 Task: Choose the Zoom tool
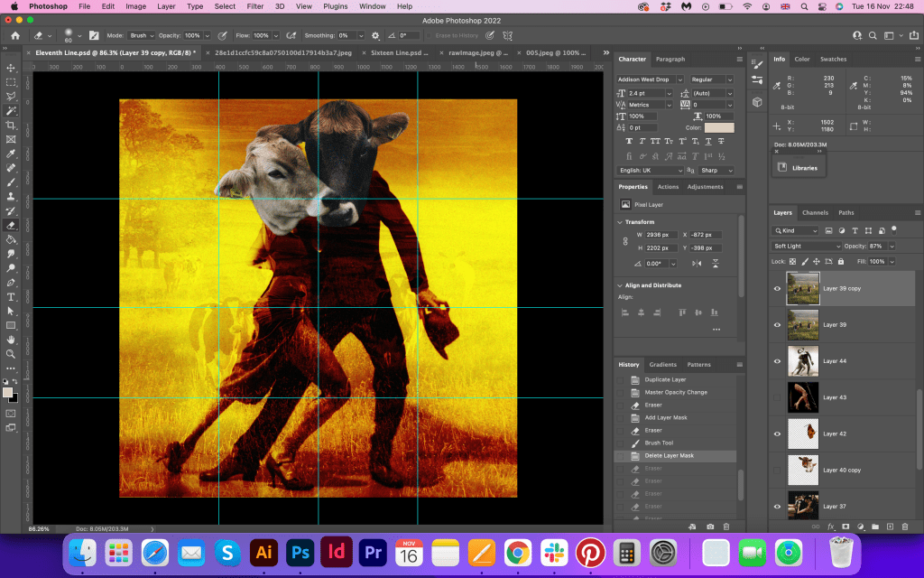click(11, 354)
